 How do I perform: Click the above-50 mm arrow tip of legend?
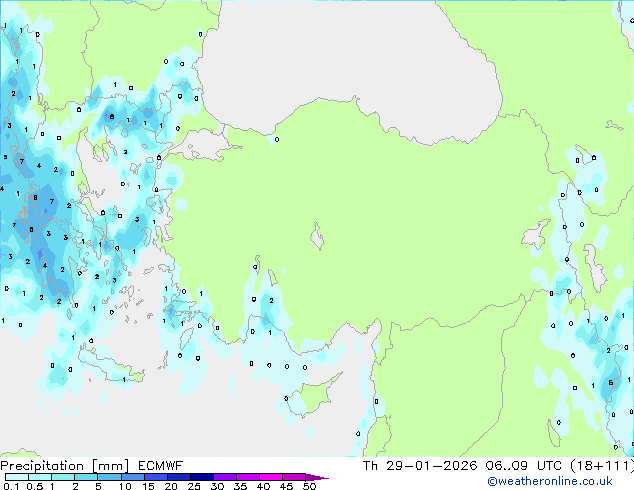pyautogui.click(x=317, y=477)
